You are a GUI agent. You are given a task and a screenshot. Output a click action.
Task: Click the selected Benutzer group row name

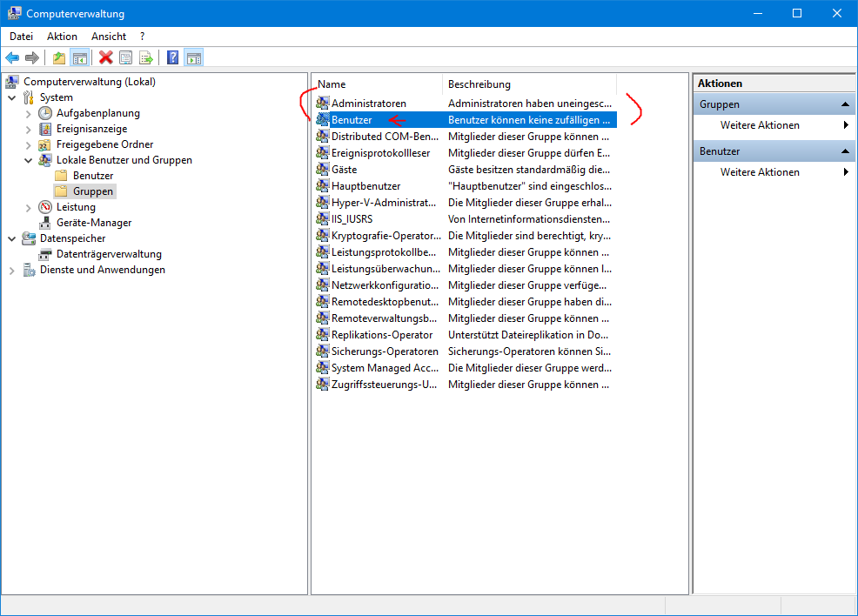click(x=352, y=120)
